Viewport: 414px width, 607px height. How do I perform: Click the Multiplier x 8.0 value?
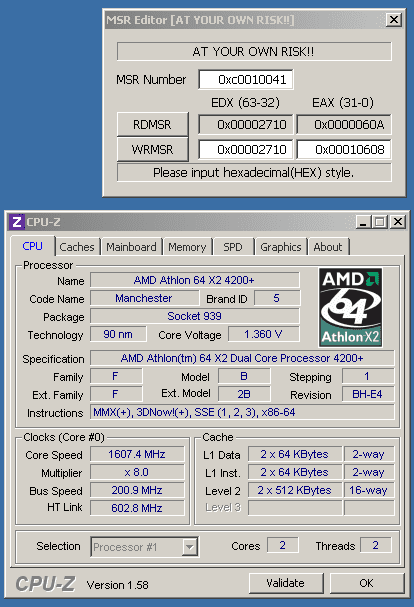coord(137,472)
